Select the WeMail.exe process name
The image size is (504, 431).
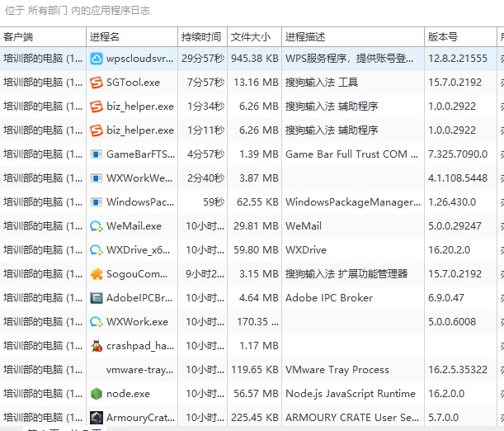pyautogui.click(x=134, y=226)
